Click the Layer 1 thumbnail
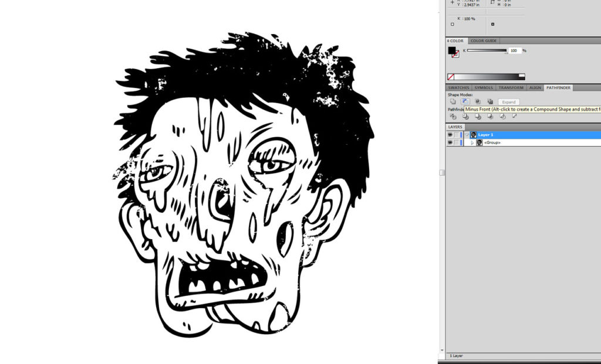The image size is (601, 364). click(x=474, y=135)
